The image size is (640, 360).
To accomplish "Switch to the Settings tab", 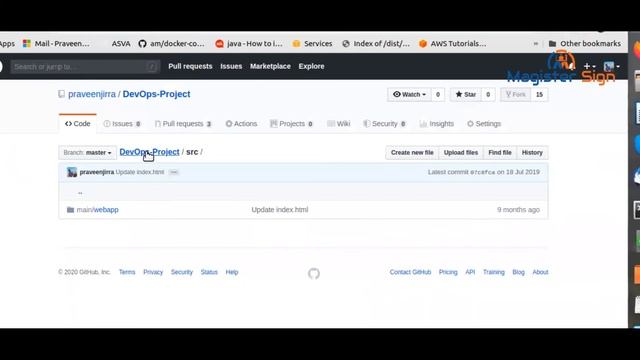I will pyautogui.click(x=484, y=124).
